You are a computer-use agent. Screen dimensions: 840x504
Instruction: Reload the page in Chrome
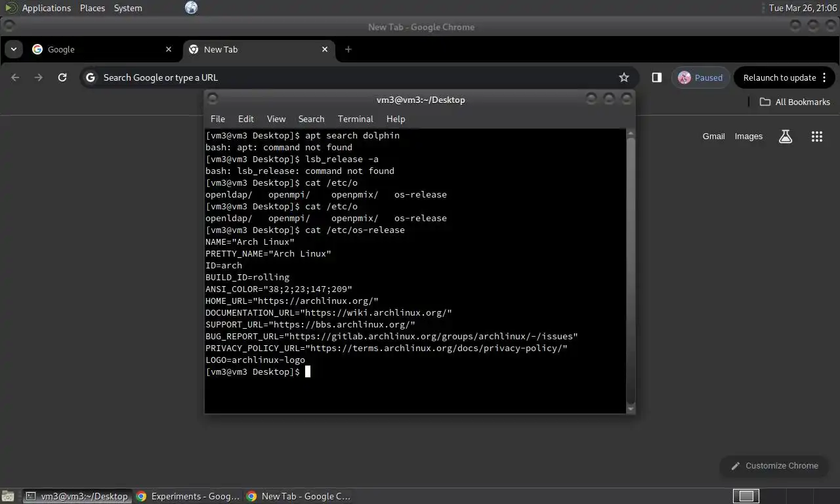[62, 77]
